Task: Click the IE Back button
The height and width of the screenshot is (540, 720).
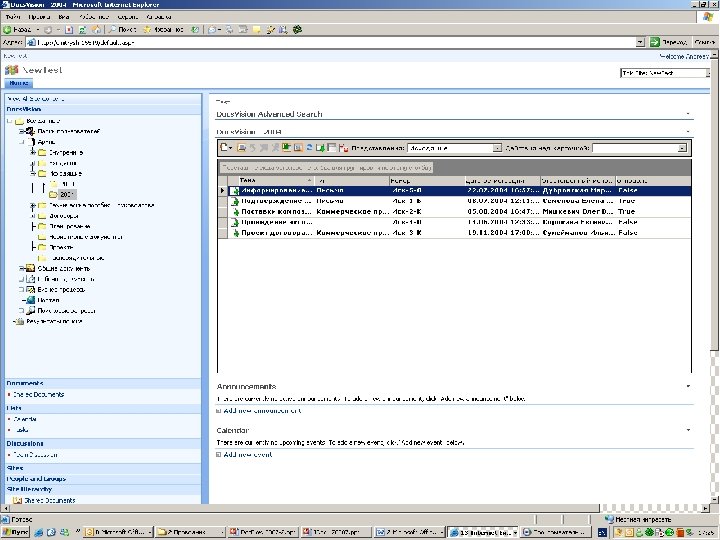Action: coord(17,30)
